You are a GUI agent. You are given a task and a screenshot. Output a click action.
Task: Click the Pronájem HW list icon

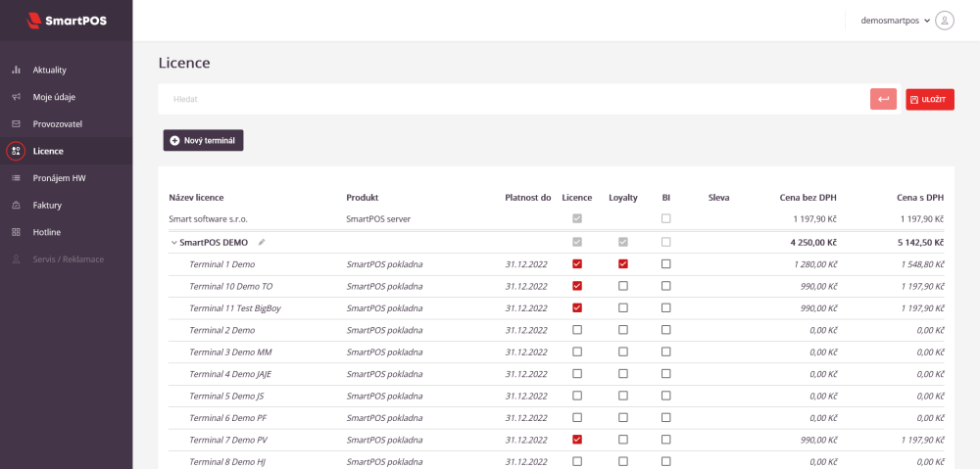[16, 178]
